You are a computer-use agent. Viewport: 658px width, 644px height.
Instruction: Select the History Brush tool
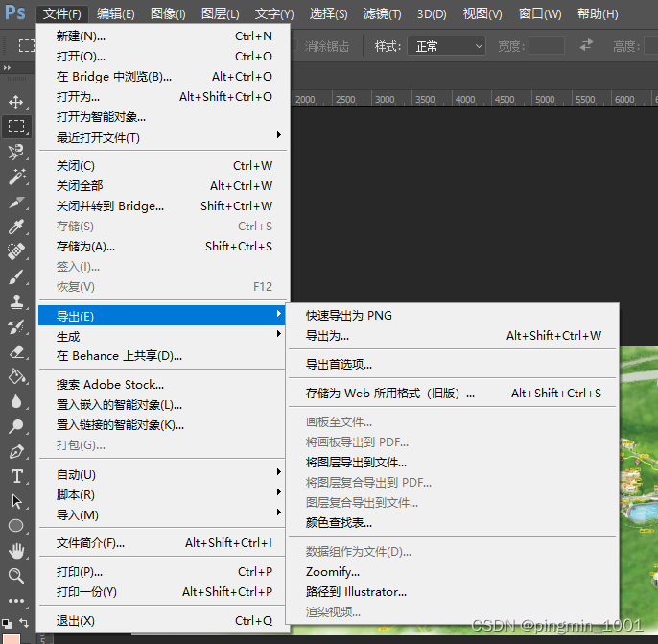coord(16,326)
